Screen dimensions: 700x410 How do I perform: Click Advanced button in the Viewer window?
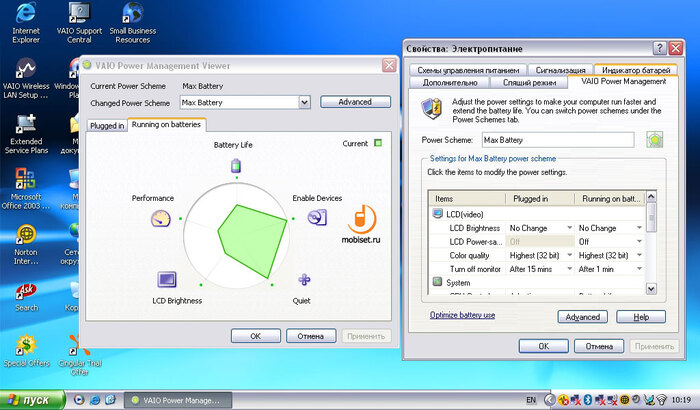click(354, 102)
